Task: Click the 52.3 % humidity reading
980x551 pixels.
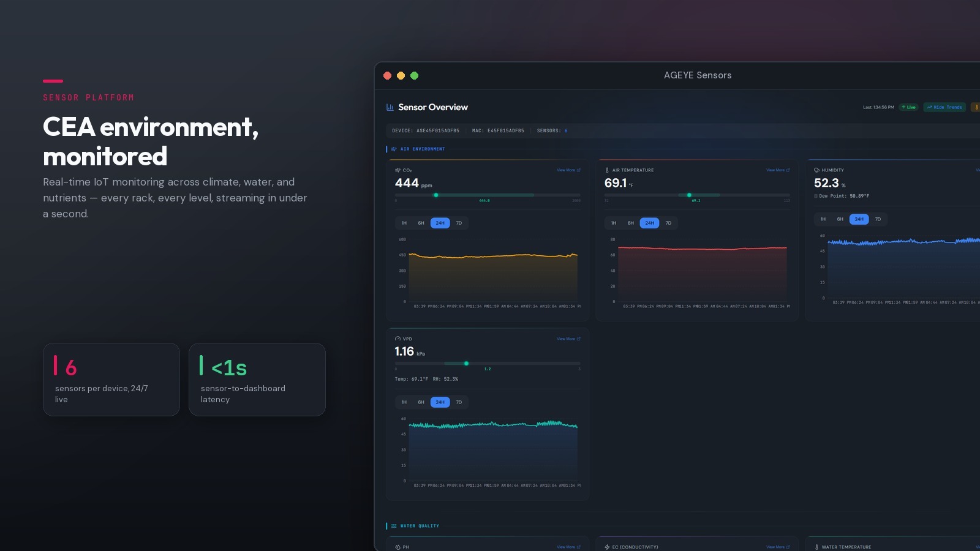Action: pyautogui.click(x=829, y=183)
